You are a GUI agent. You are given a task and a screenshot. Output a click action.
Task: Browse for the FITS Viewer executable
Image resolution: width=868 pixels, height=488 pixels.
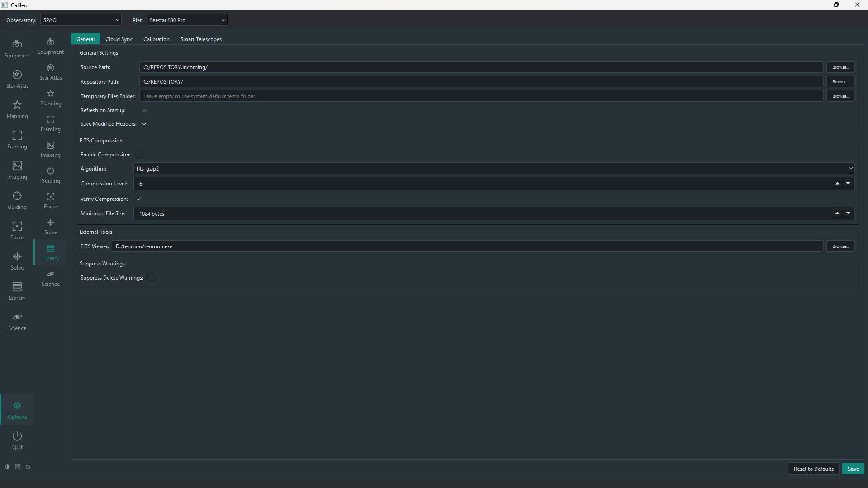pyautogui.click(x=840, y=246)
